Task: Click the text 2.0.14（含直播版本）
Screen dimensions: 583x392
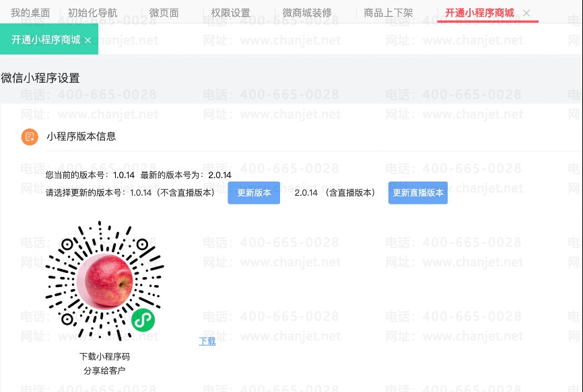Action: click(335, 193)
